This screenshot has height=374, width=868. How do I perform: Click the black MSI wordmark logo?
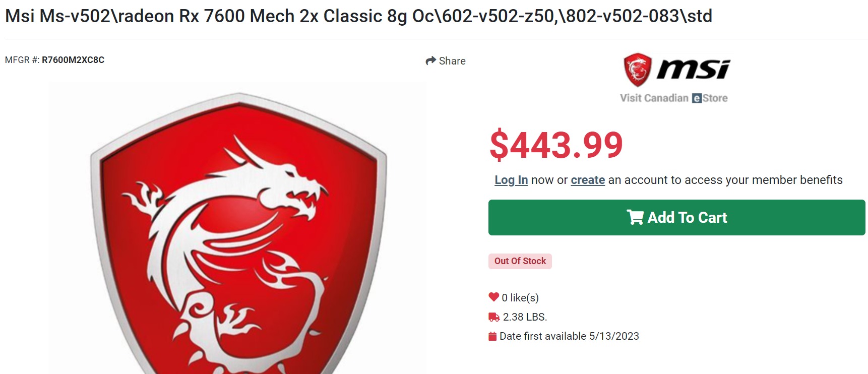(694, 69)
